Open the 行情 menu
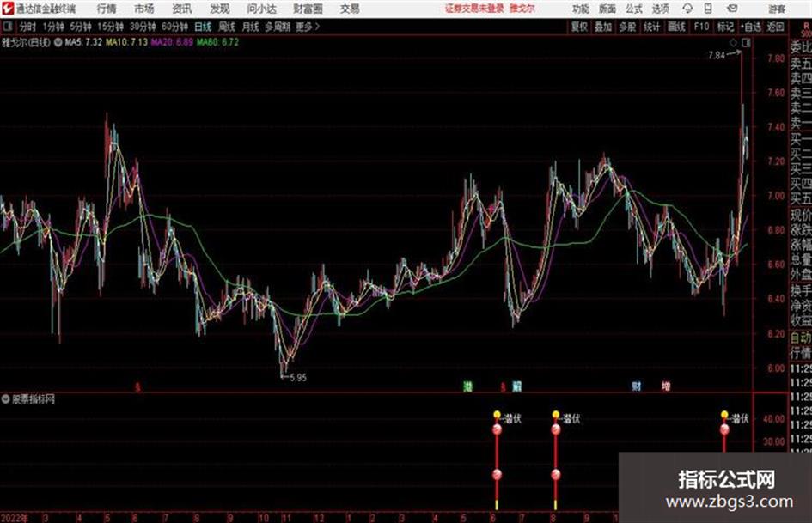 (107, 9)
